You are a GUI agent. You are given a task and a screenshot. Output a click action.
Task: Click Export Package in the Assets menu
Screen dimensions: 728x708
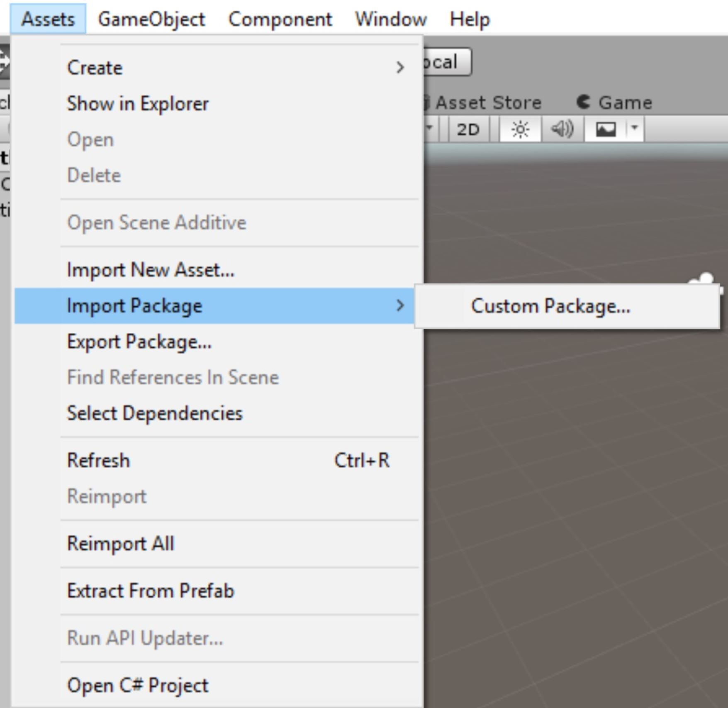click(x=139, y=342)
